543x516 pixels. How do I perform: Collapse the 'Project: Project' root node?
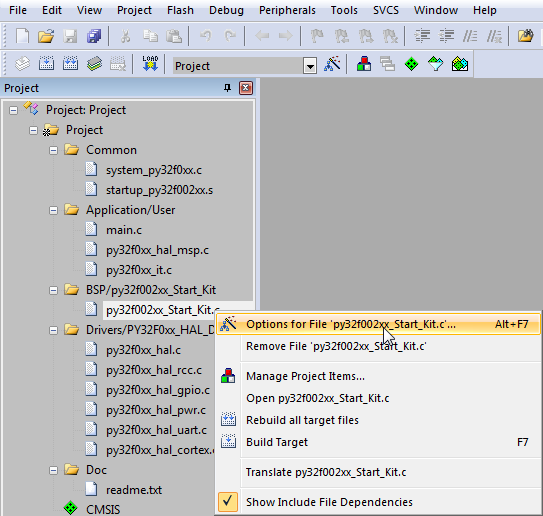[14, 110]
